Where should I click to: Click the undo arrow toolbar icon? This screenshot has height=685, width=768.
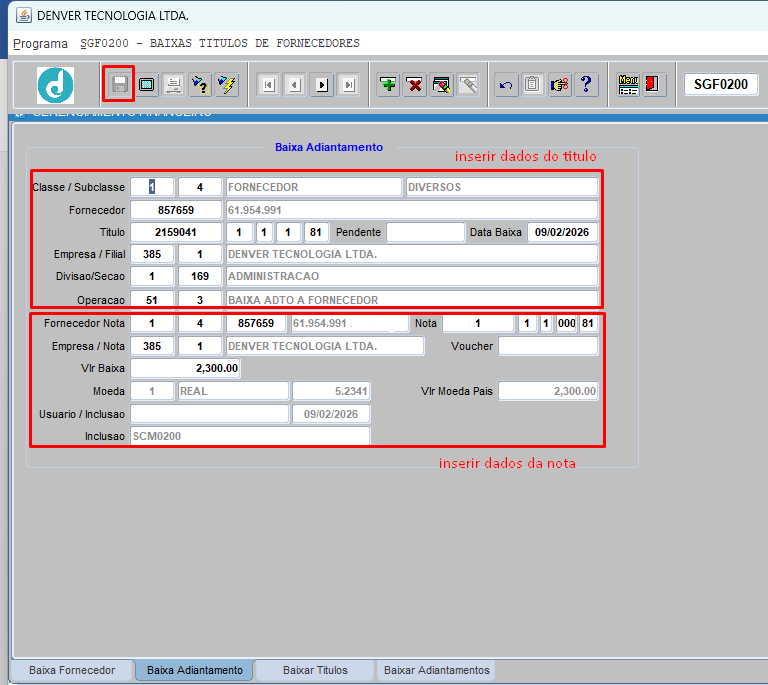[506, 85]
